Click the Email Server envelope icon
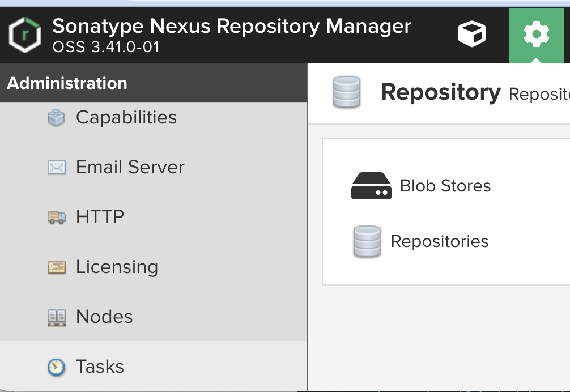Screen dimensions: 570x392 [x=56, y=168]
